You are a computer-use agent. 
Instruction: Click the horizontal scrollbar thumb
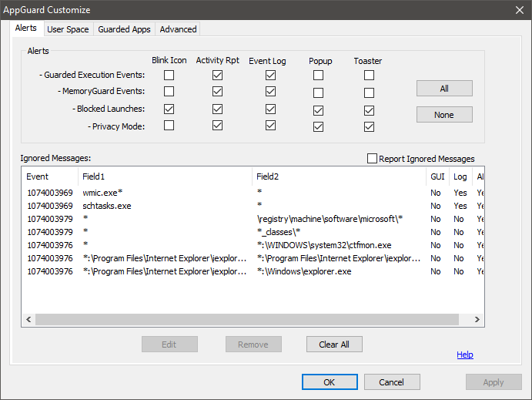click(x=247, y=319)
